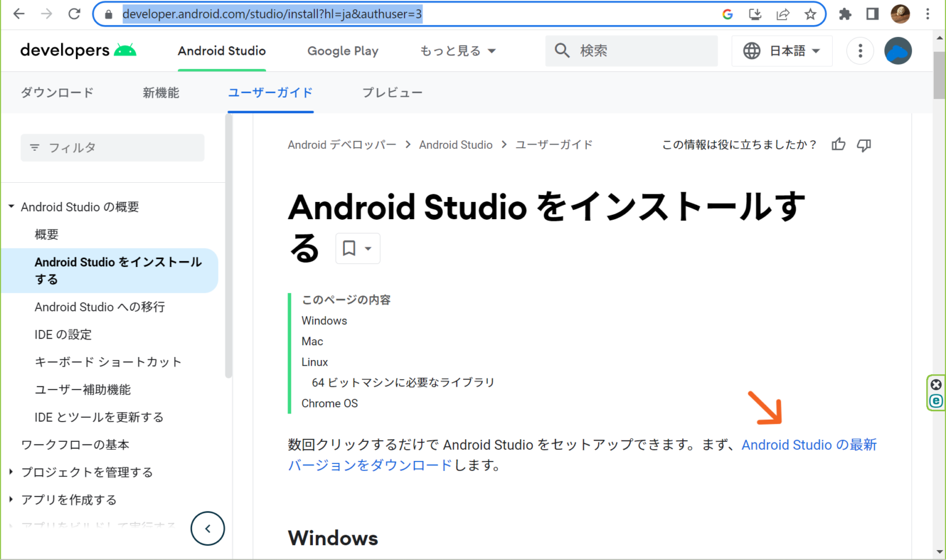Viewport: 946px width, 560px height.
Task: Reload the current page
Action: pyautogui.click(x=74, y=14)
